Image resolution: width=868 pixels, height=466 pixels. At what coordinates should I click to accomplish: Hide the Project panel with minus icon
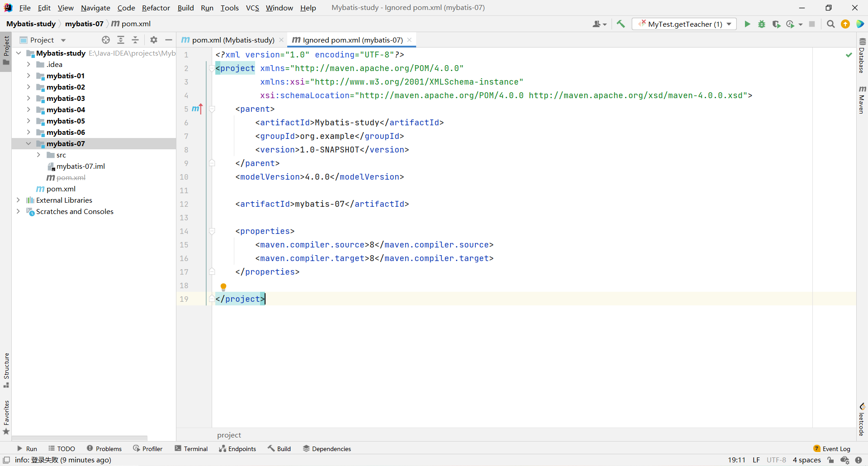coord(169,40)
